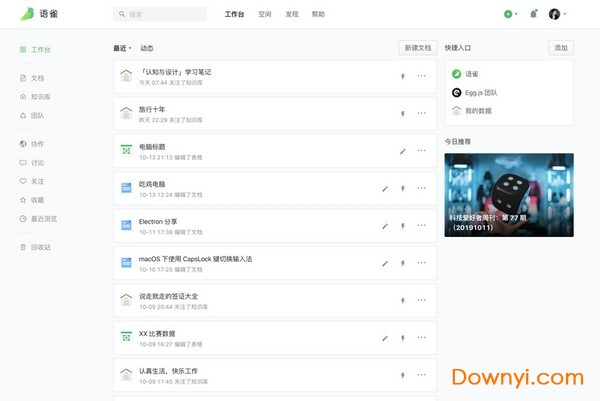
Task: Switch to the 工作台 top nav tab
Action: (x=235, y=14)
